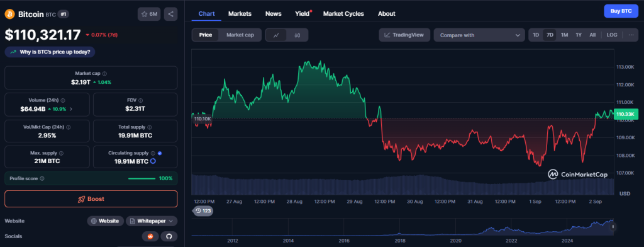Click the circulating supply ring icon
This screenshot has width=644, height=247.
click(153, 161)
